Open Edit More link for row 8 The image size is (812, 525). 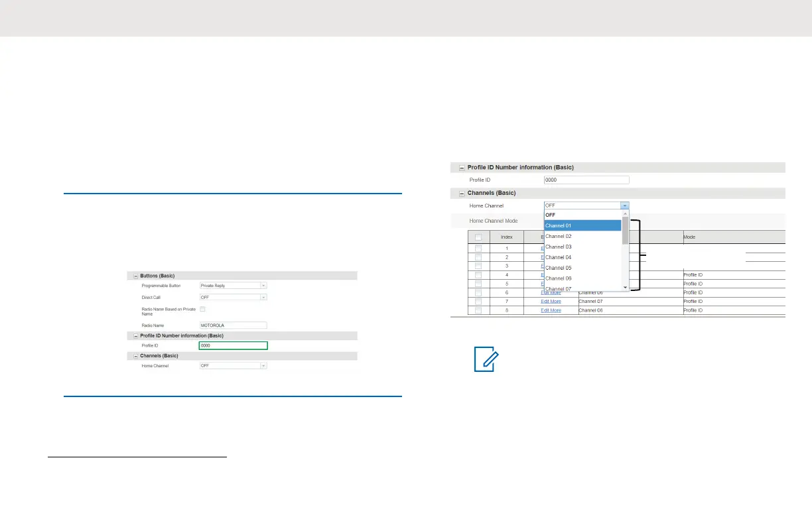click(x=551, y=310)
